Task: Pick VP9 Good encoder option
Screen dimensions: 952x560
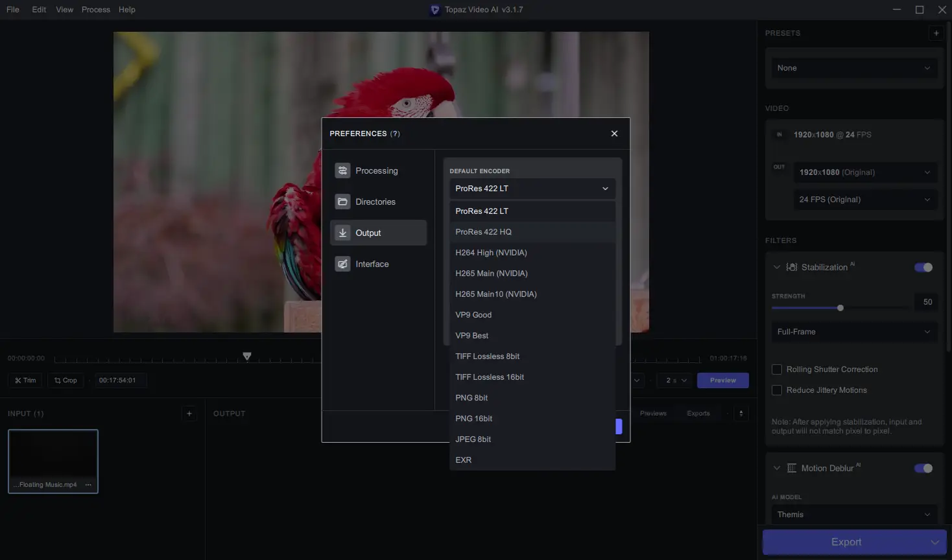Action: pos(532,315)
